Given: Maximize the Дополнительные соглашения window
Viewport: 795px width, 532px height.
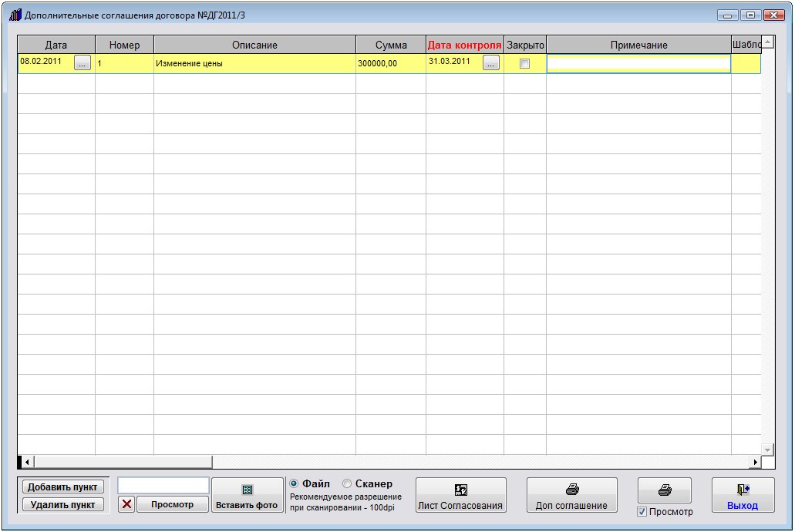Looking at the screenshot, I should [750, 15].
